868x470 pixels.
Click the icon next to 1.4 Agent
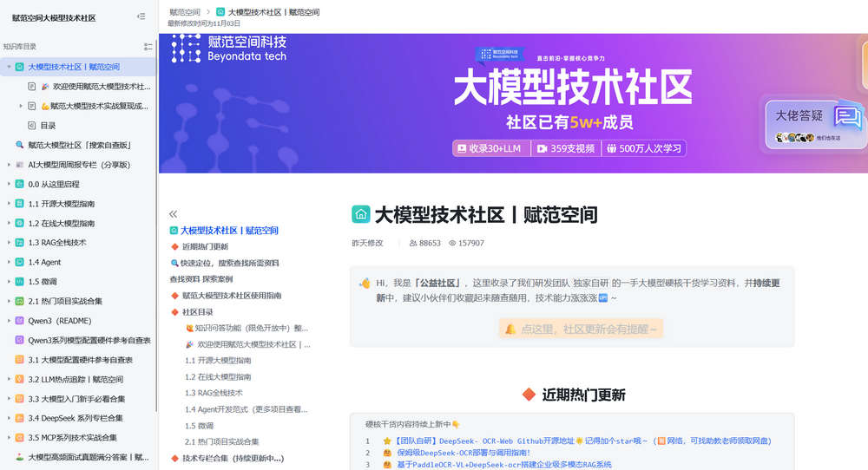pos(19,262)
